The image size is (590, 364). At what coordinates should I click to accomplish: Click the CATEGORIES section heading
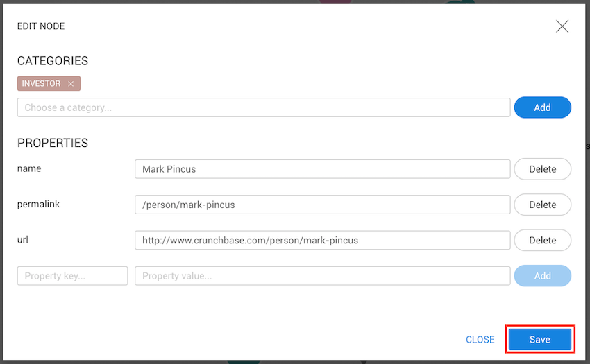[x=53, y=61]
